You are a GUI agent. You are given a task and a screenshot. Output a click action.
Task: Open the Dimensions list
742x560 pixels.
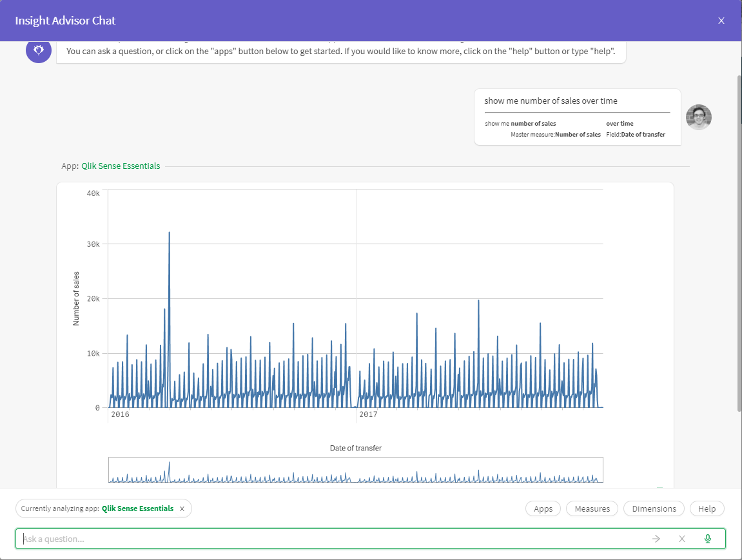pyautogui.click(x=654, y=508)
